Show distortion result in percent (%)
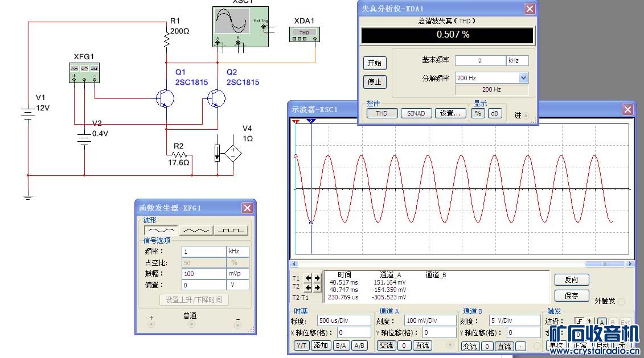The image size is (644, 358). click(x=478, y=113)
